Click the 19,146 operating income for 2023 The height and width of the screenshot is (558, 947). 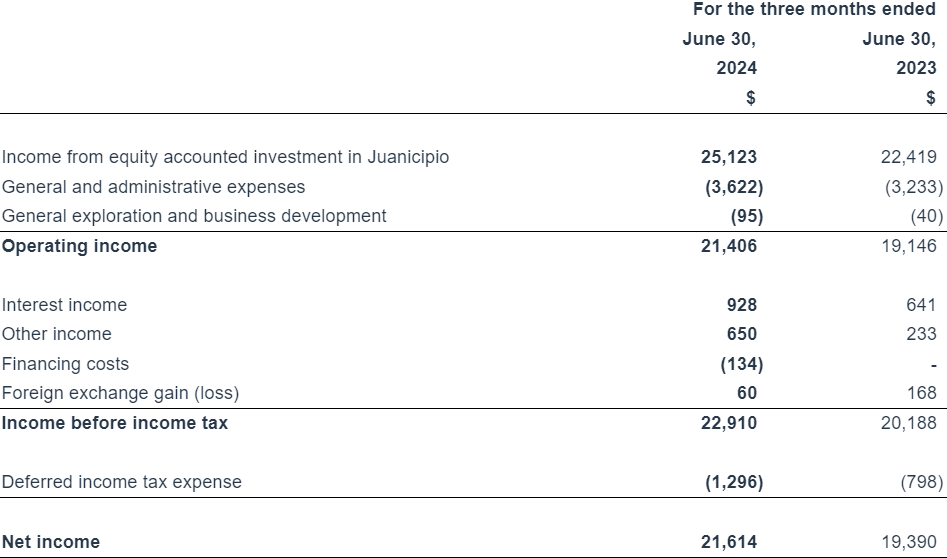(909, 246)
